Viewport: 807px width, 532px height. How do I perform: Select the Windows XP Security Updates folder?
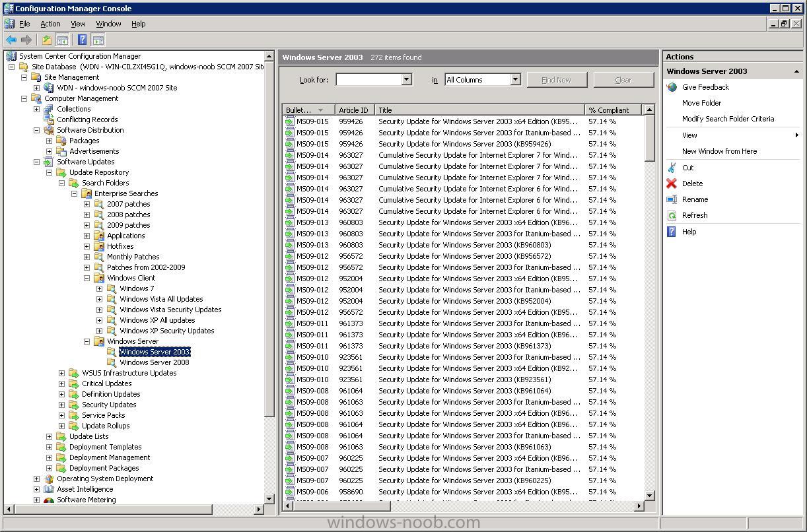[x=166, y=331]
